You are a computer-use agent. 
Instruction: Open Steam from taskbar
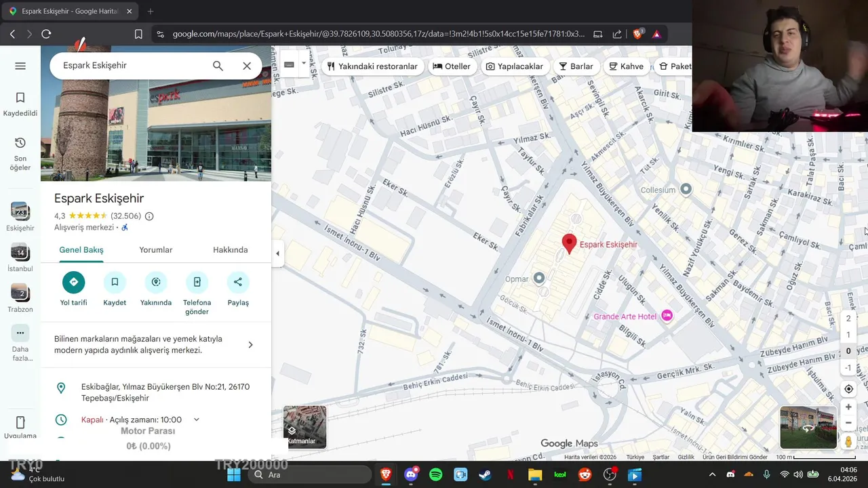(485, 475)
